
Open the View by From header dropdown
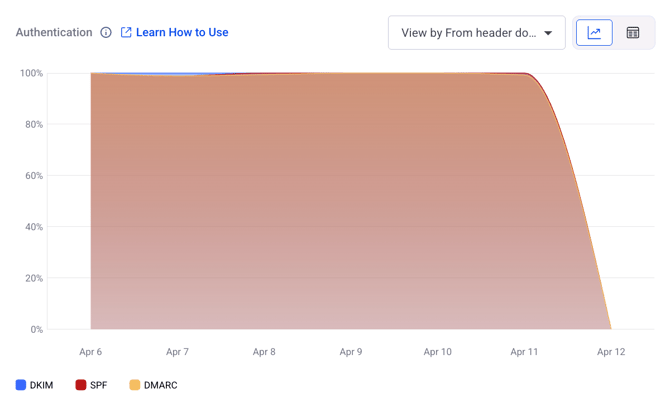click(468, 33)
